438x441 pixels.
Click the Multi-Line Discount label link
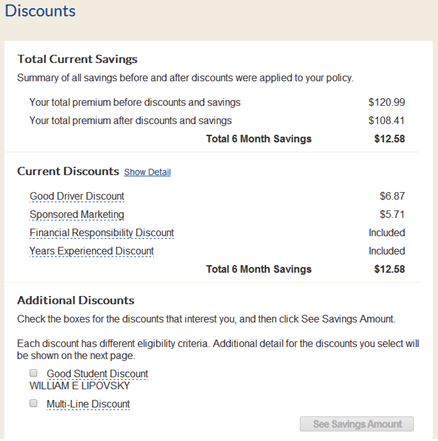(x=88, y=404)
